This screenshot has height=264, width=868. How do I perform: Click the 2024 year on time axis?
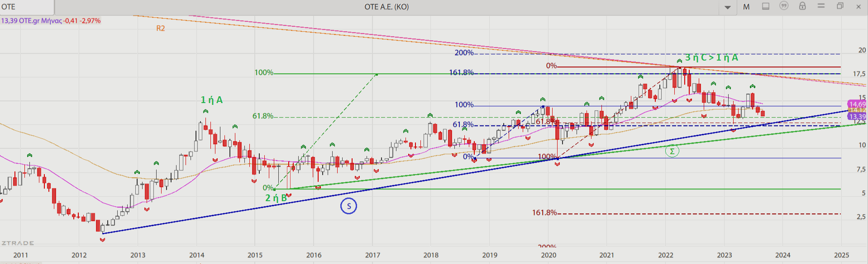tap(783, 255)
